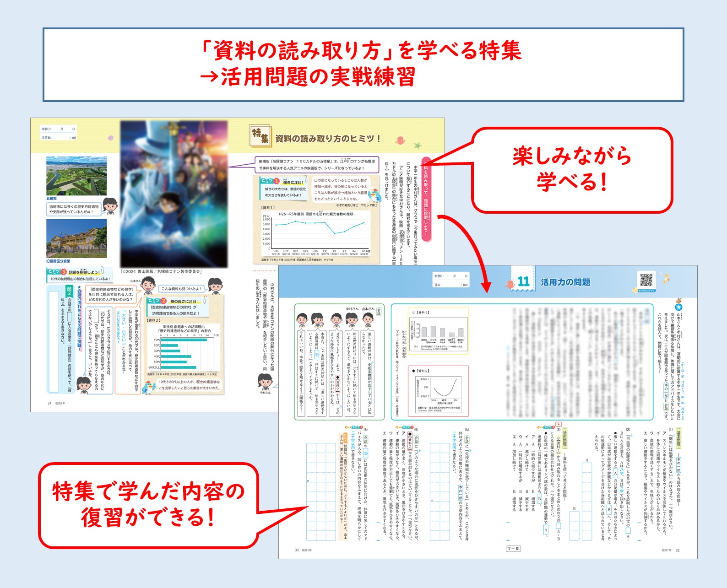727x588 pixels.
Task: Click the pink vertical tab 問題に挑戦しよう！
Action: [x=425, y=200]
